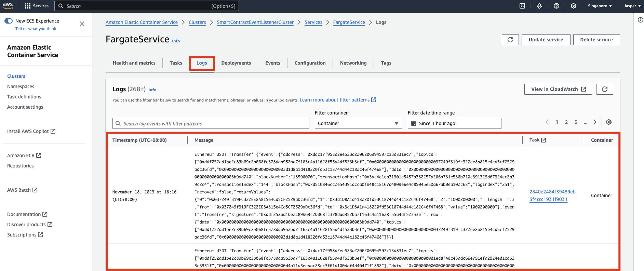The height and width of the screenshot is (271, 644).
Task: Open the Services grid menu
Action: [37, 6]
